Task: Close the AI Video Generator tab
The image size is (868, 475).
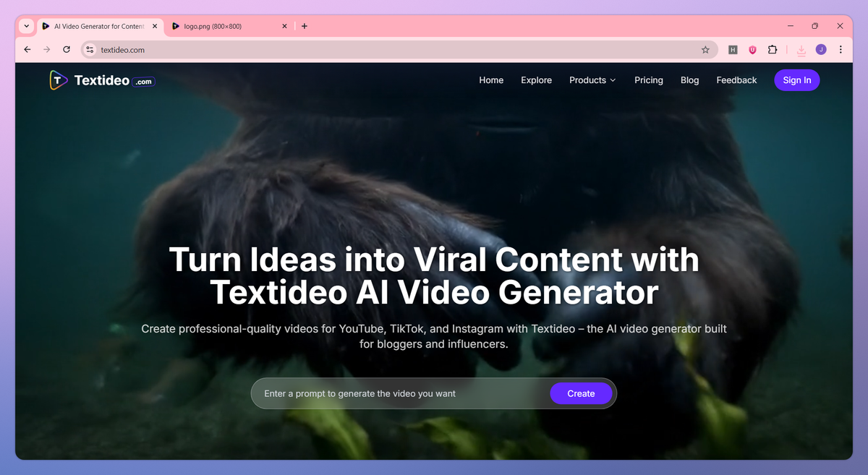Action: coord(156,26)
